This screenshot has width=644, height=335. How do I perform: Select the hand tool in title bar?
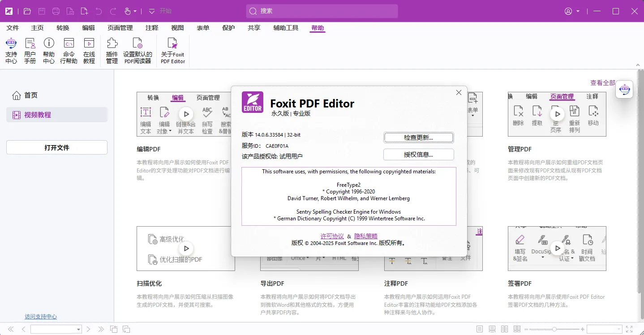(x=128, y=11)
